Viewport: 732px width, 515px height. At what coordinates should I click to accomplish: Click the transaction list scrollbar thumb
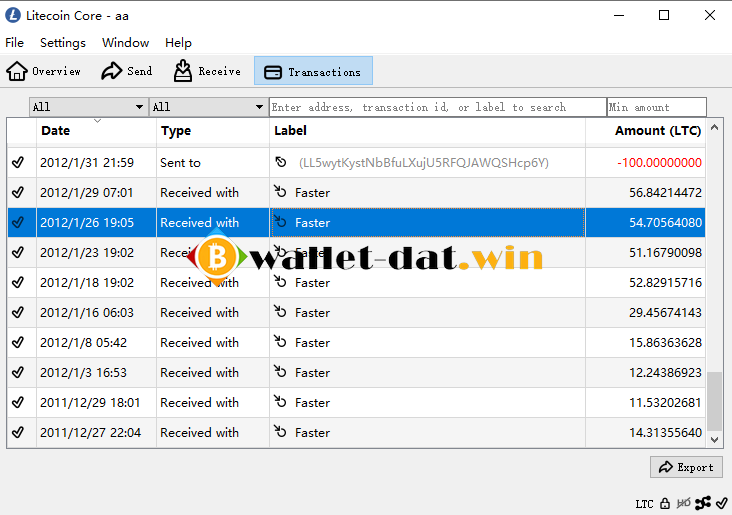click(714, 401)
